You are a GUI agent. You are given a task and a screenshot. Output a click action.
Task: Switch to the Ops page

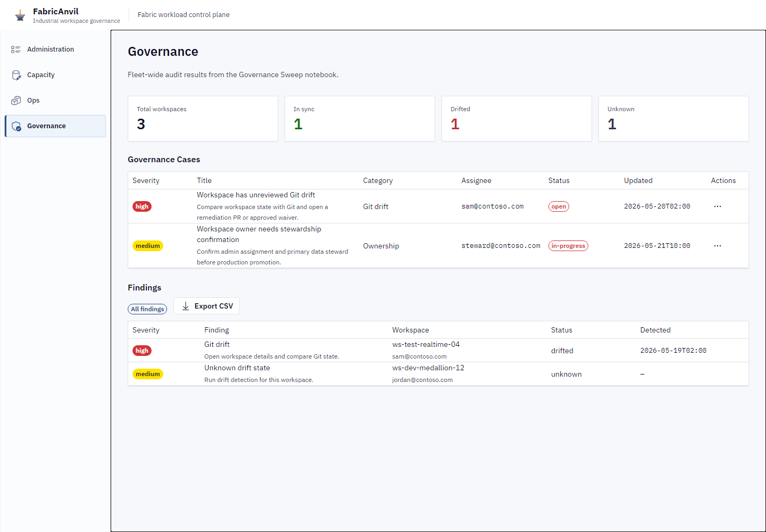tap(55, 101)
